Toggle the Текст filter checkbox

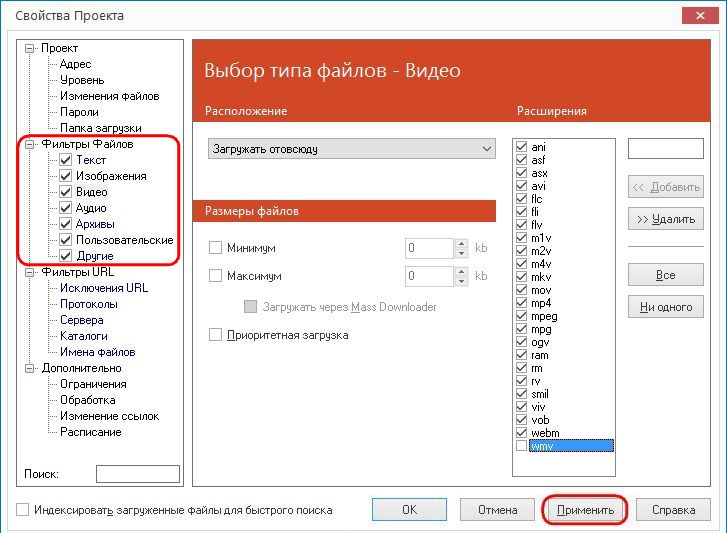(x=65, y=160)
